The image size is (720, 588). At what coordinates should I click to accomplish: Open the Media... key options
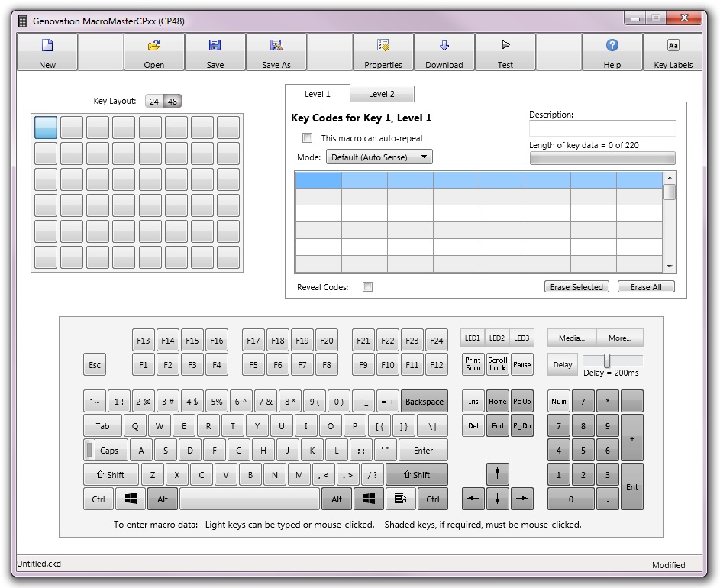click(572, 338)
